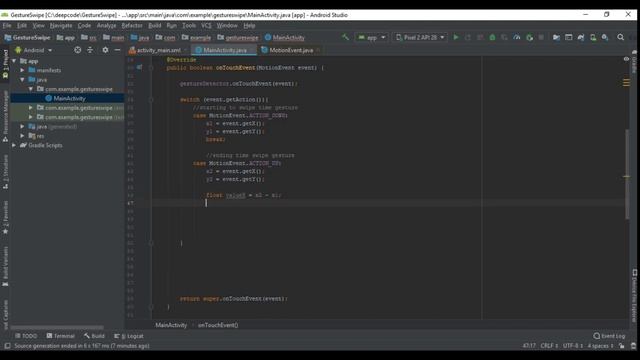Click the Debug app bug icon

click(492, 37)
